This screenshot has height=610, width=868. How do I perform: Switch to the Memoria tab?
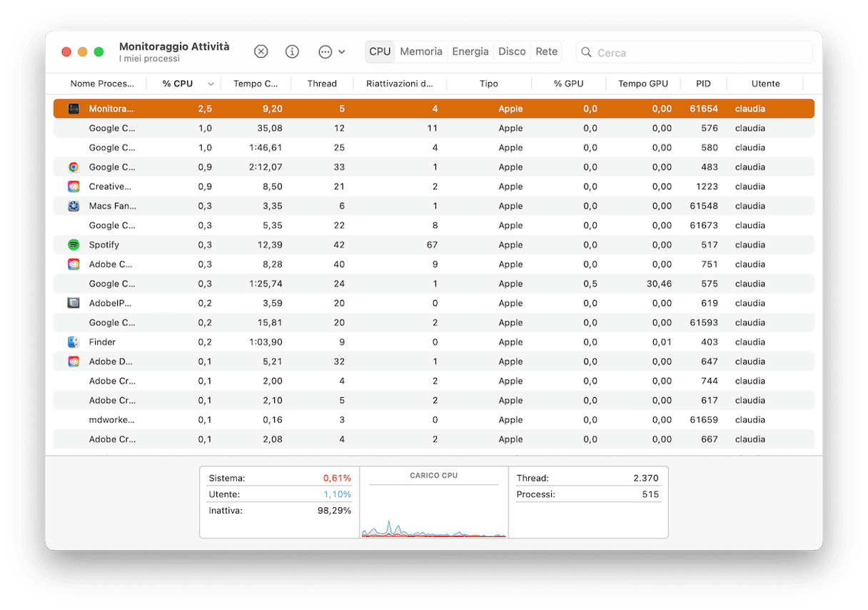pyautogui.click(x=421, y=51)
